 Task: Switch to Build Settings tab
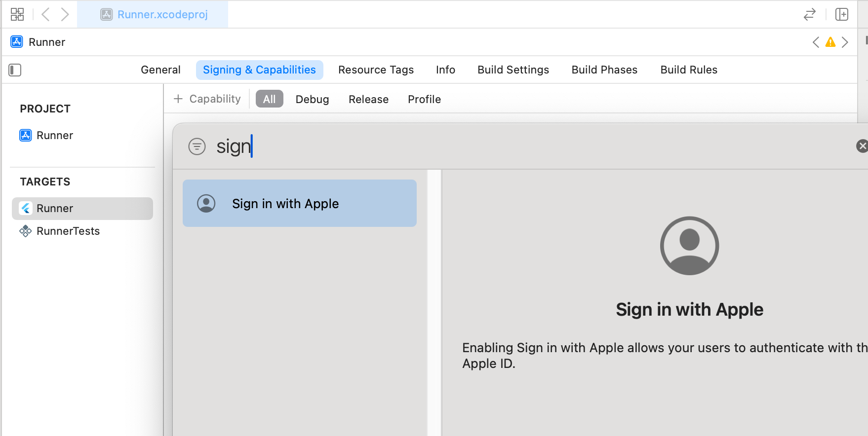[x=513, y=70]
